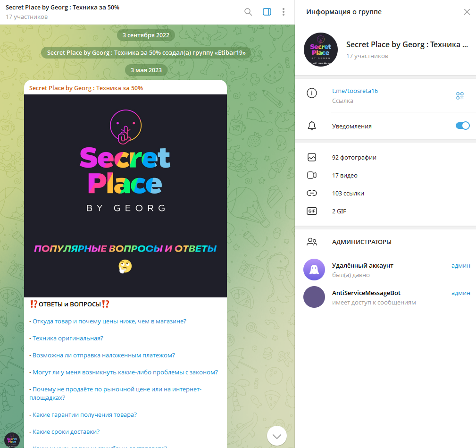Open the group's QR code icon
This screenshot has width=476, height=448.
[459, 96]
